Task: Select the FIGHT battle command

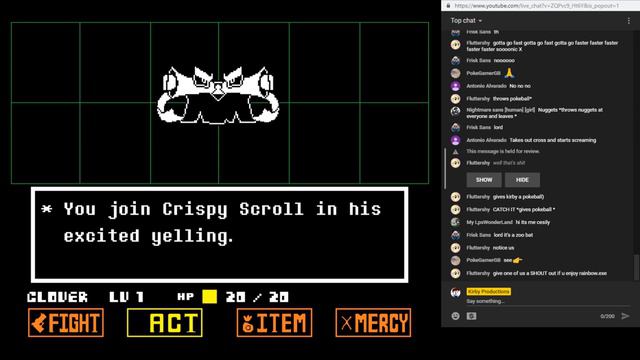Action: tap(66, 322)
